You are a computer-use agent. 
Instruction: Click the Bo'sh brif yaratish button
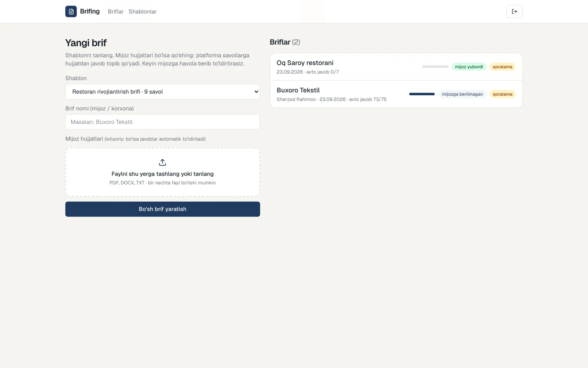pyautogui.click(x=162, y=209)
